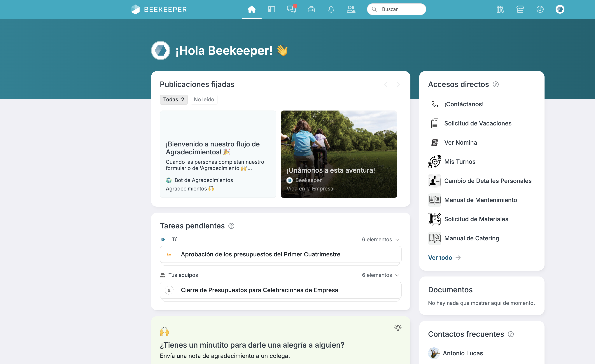The height and width of the screenshot is (364, 595).
Task: Open the notifications bell
Action: [x=331, y=9]
